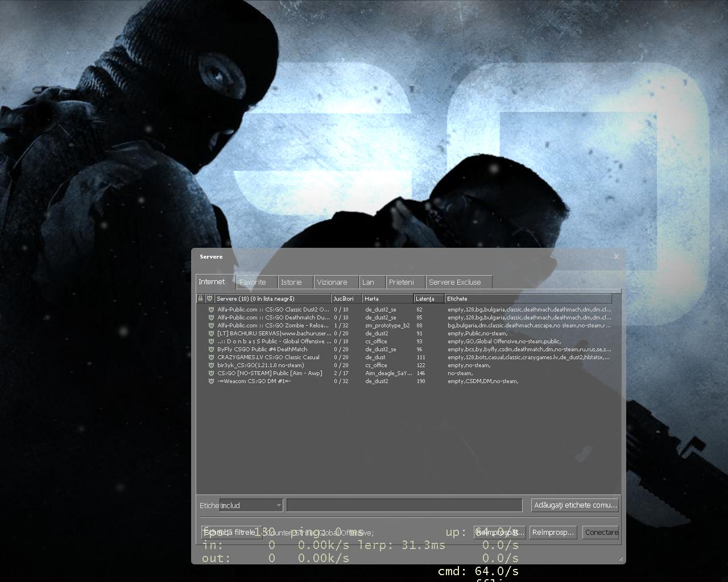This screenshot has height=582, width=728.
Task: Click the VAC shield column header icon
Action: pos(209,298)
